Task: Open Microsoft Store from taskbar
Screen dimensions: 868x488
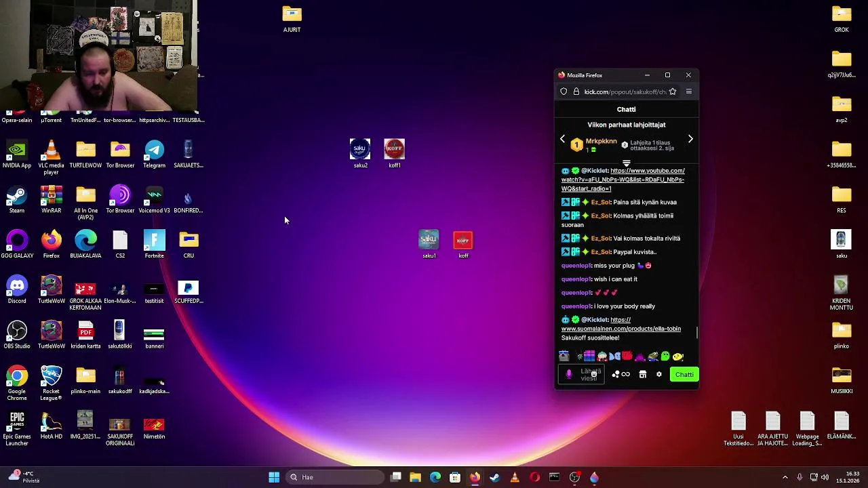Action: pyautogui.click(x=455, y=477)
